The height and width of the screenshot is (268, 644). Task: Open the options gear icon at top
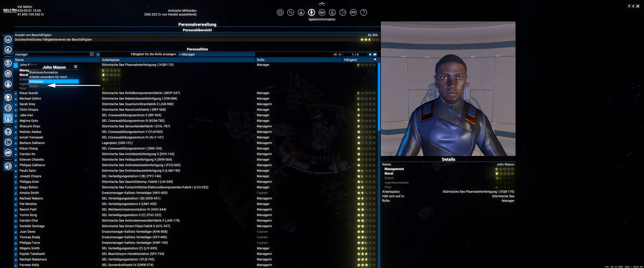pos(280,13)
